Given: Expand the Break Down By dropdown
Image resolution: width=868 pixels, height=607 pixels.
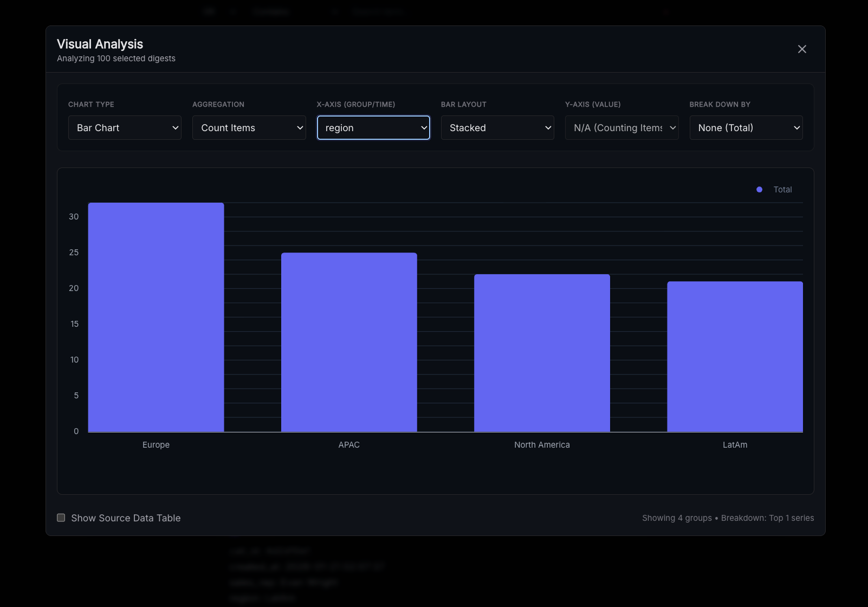Looking at the screenshot, I should pyautogui.click(x=746, y=128).
